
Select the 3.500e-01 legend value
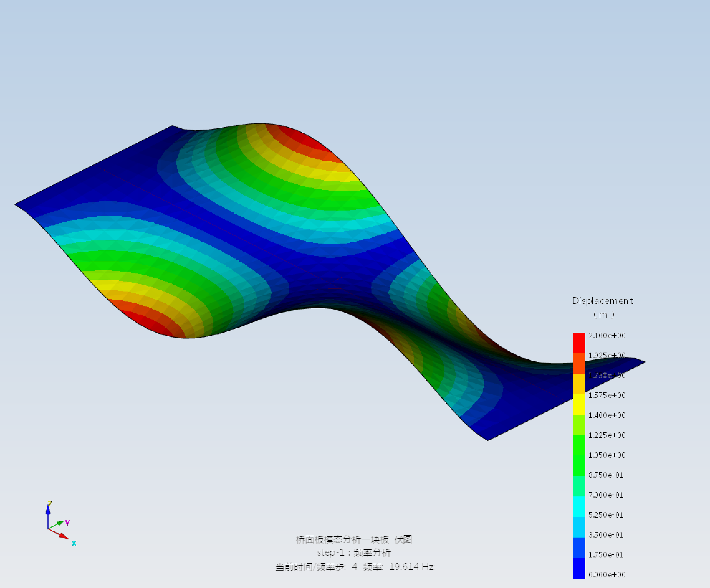[606, 535]
